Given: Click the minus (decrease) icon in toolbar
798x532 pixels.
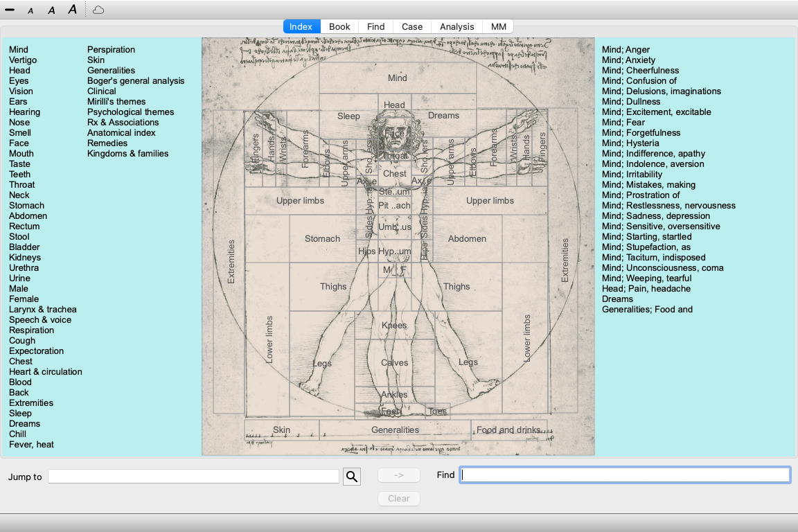Looking at the screenshot, I should 10,10.
